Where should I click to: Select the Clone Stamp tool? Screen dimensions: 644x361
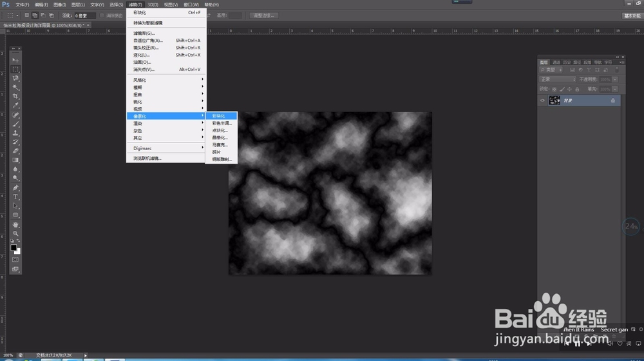coord(15,133)
